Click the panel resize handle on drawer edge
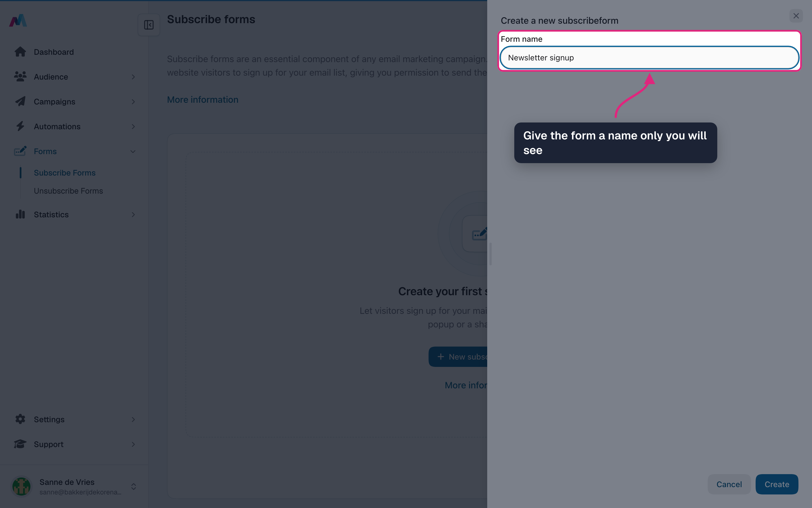Screen dimensions: 812x508 pyautogui.click(x=491, y=254)
